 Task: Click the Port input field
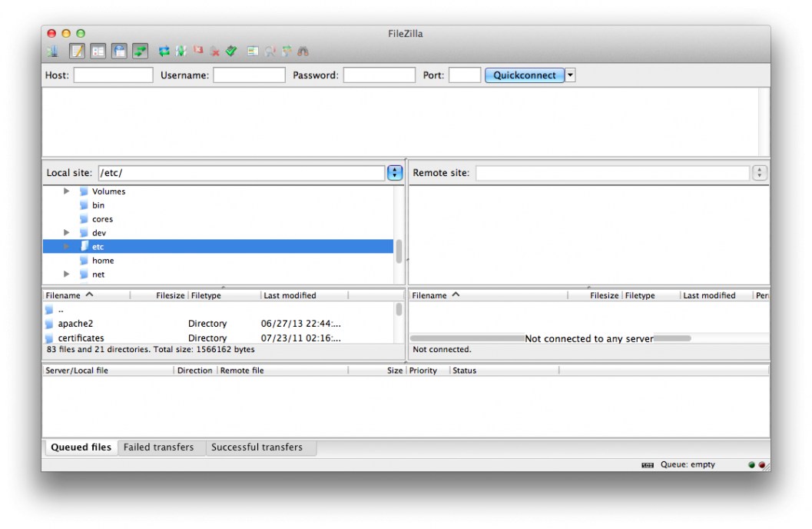pos(465,75)
